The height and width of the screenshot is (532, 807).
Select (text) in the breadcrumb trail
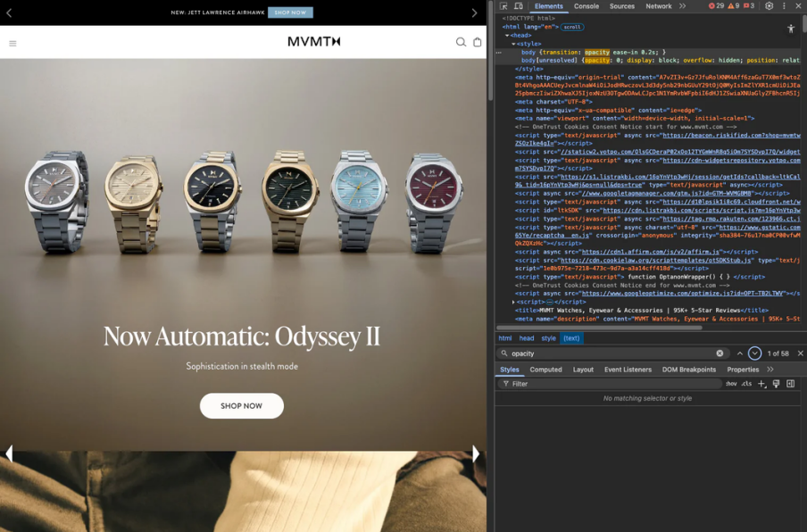pyautogui.click(x=571, y=338)
